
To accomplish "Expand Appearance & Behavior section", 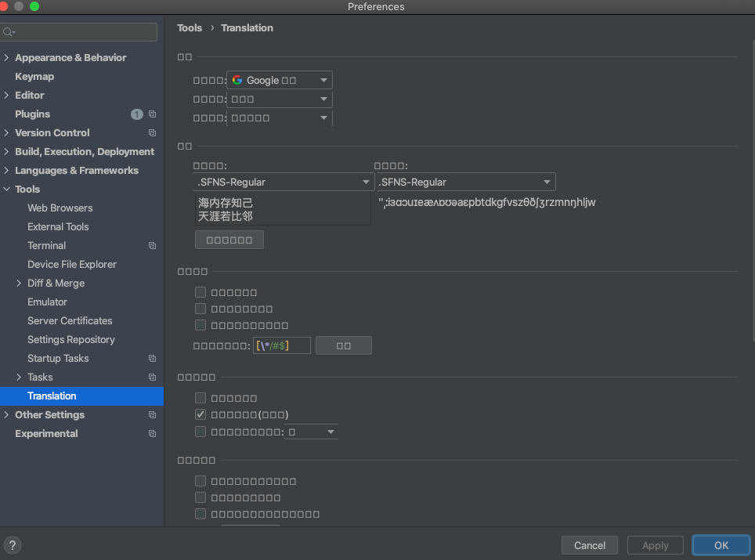I will (x=6, y=57).
